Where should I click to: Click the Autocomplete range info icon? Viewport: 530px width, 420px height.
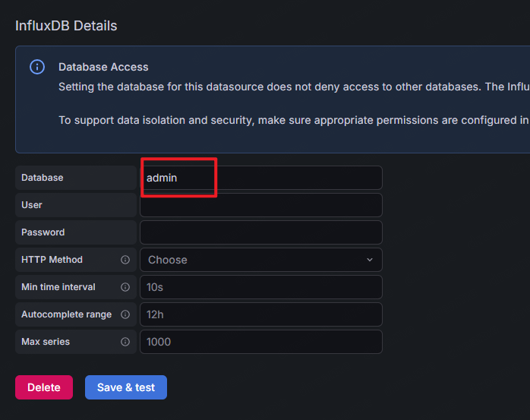click(x=125, y=314)
